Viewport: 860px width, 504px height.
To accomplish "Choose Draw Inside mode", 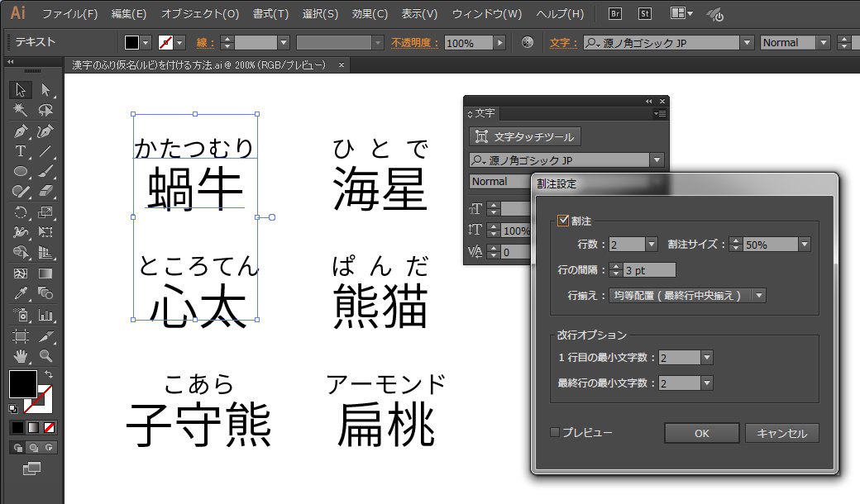I will [50, 448].
